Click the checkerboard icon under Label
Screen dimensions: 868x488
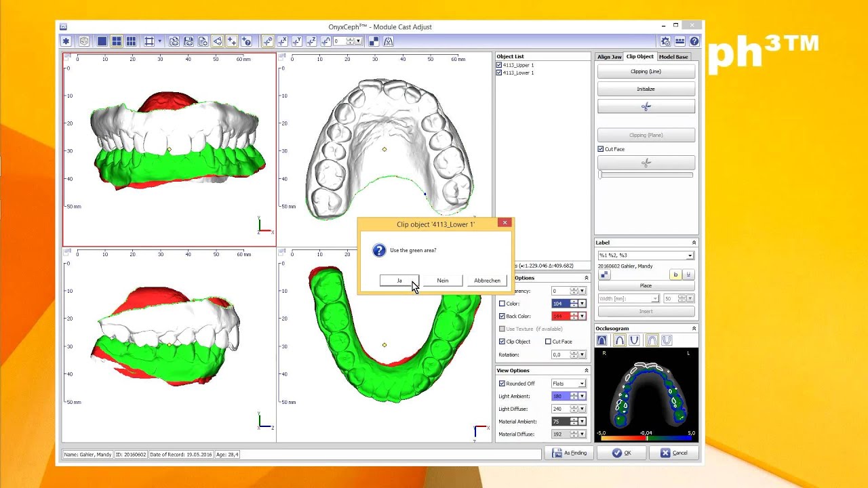pyautogui.click(x=604, y=274)
